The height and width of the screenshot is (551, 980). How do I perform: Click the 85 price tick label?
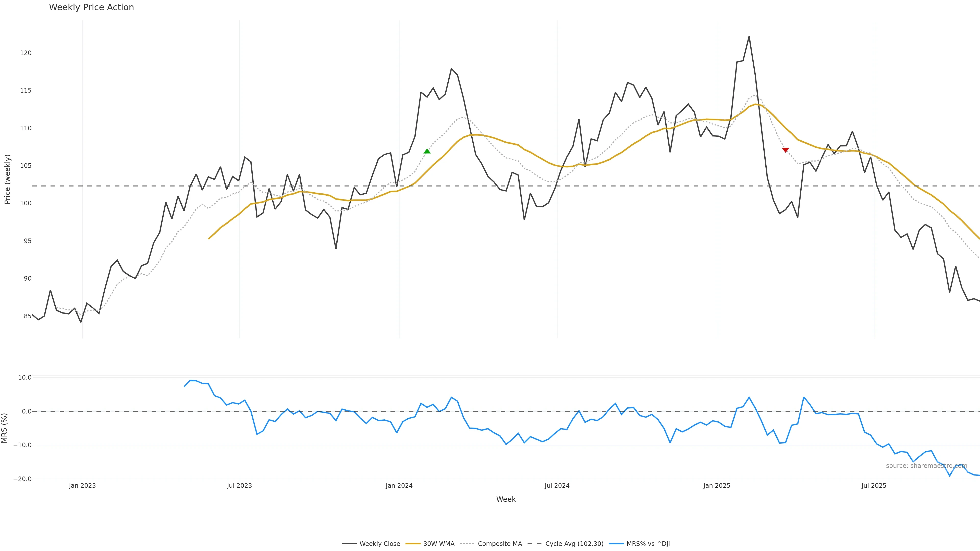(x=28, y=316)
